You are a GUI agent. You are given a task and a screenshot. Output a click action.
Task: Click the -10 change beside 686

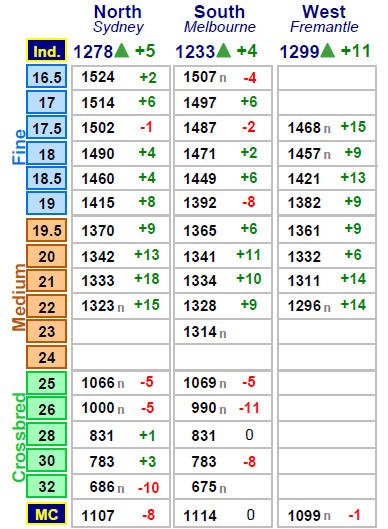148,488
